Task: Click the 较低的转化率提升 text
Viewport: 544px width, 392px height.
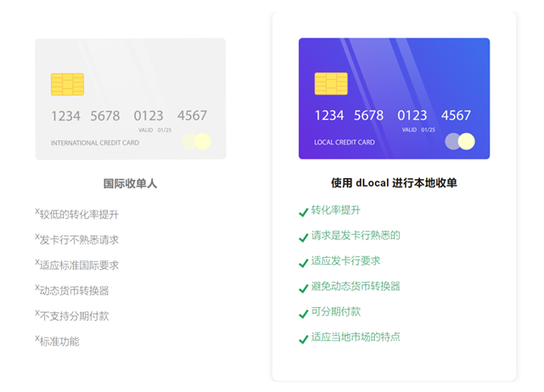Action: 79,214
